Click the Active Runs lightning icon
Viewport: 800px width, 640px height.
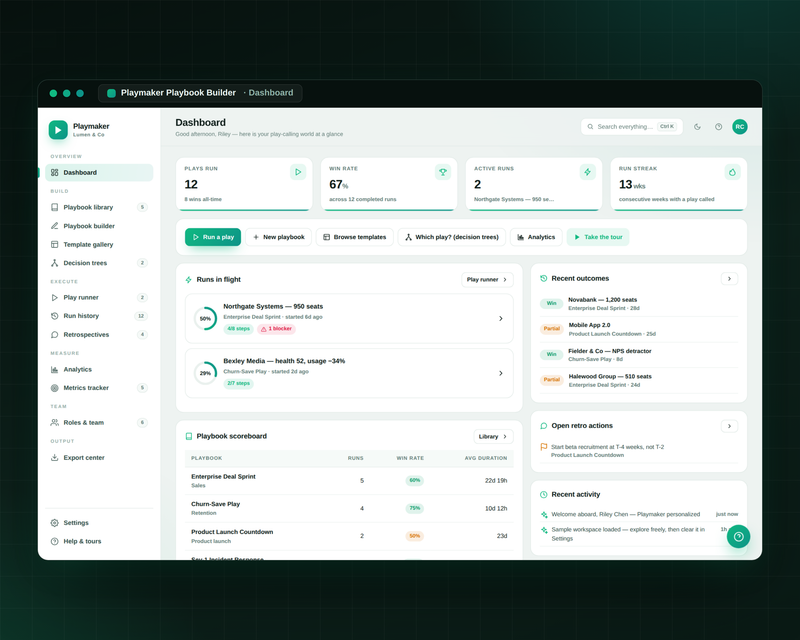[x=588, y=172]
